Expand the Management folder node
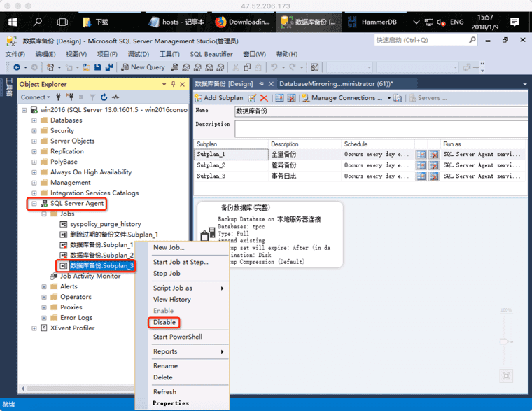 coord(34,183)
